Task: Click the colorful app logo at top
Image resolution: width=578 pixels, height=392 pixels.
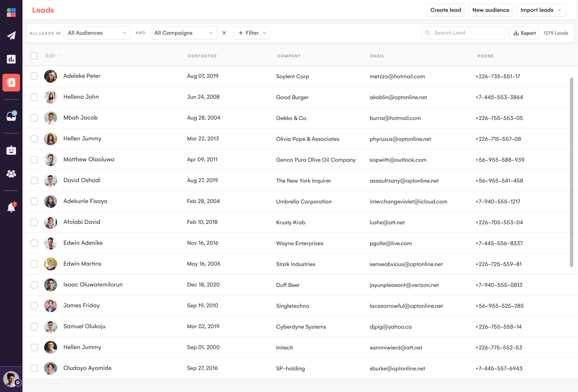Action: pos(11,12)
